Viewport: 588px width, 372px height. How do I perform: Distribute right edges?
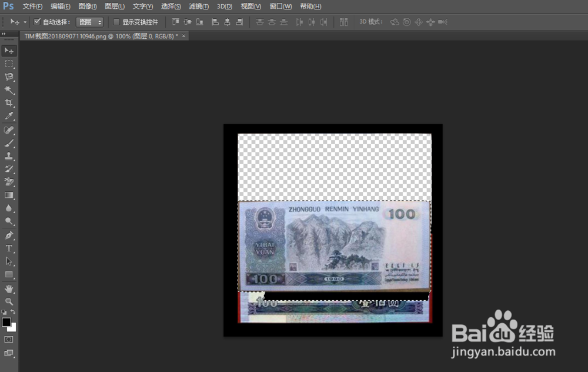[x=323, y=22]
